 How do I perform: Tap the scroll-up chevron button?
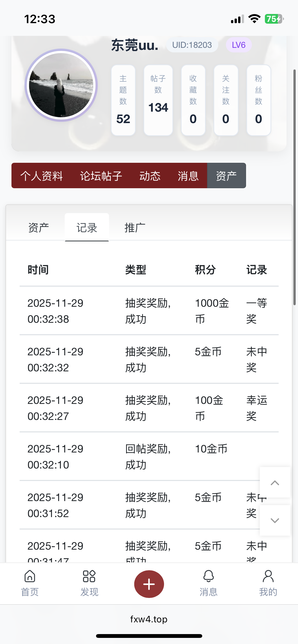[x=275, y=482]
